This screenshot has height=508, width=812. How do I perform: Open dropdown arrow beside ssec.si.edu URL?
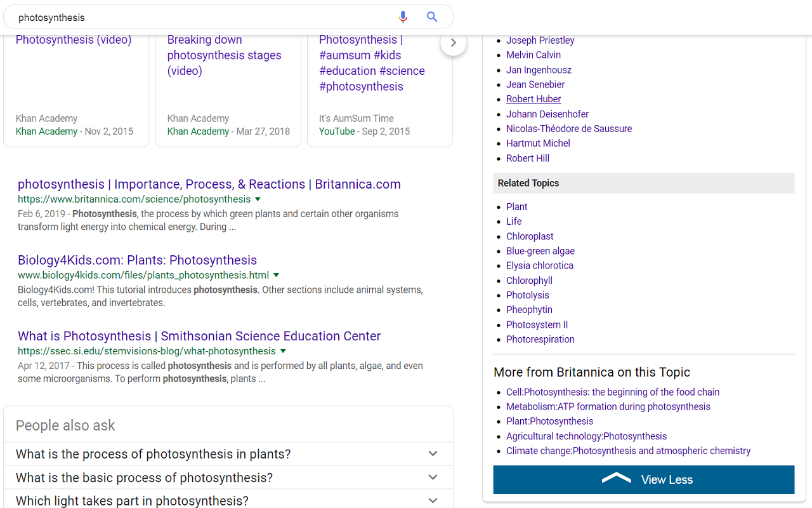[284, 351]
